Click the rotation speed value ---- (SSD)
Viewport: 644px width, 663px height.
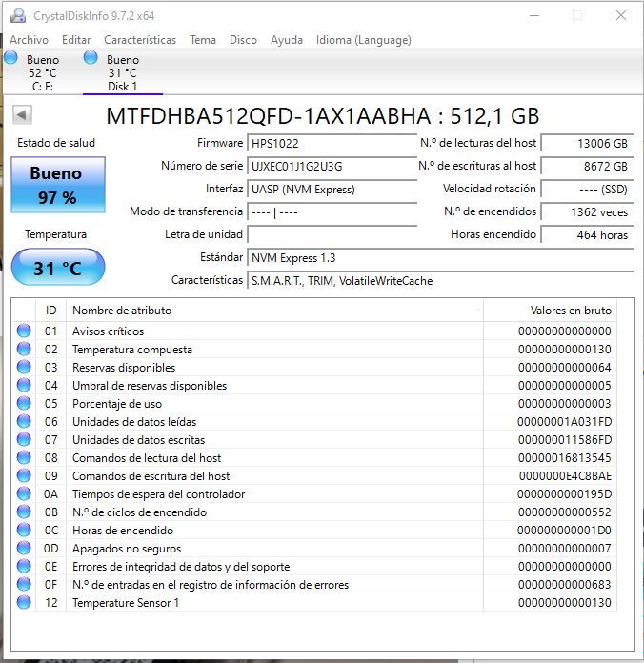pos(588,189)
